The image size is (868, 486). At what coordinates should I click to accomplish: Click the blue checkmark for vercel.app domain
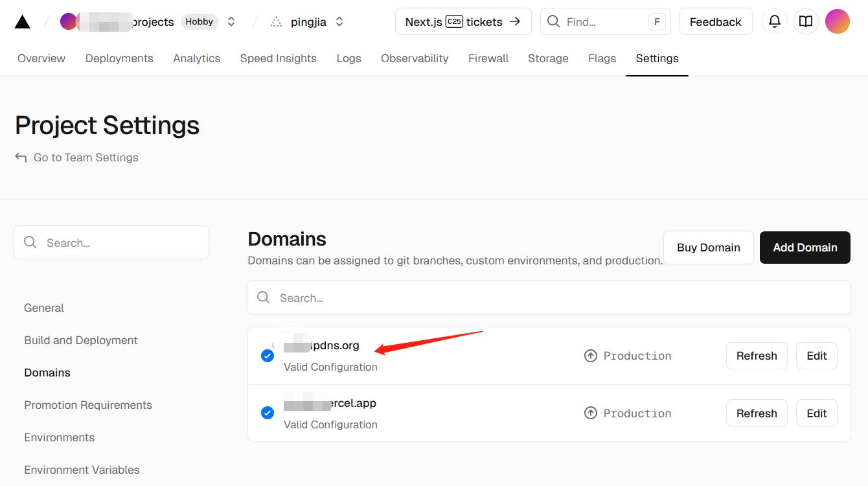click(x=267, y=413)
